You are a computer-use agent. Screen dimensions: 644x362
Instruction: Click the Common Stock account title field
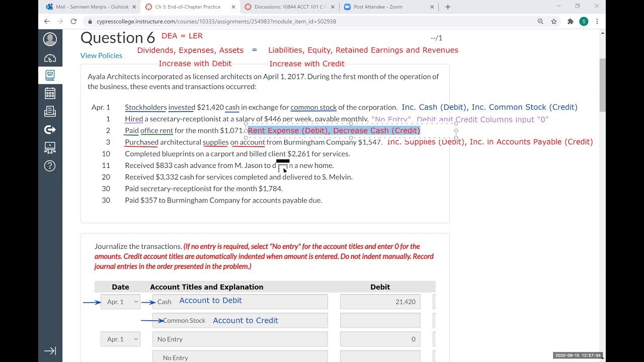240,320
